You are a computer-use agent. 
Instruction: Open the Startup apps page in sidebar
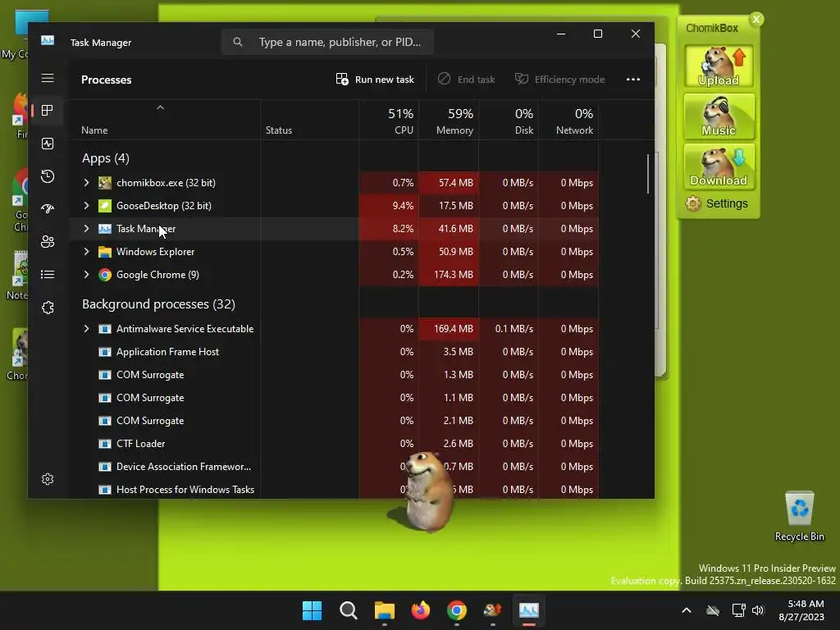[x=48, y=209]
